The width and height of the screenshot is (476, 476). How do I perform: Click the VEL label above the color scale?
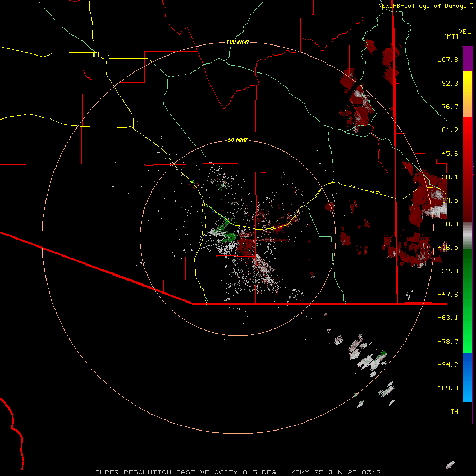[464, 32]
